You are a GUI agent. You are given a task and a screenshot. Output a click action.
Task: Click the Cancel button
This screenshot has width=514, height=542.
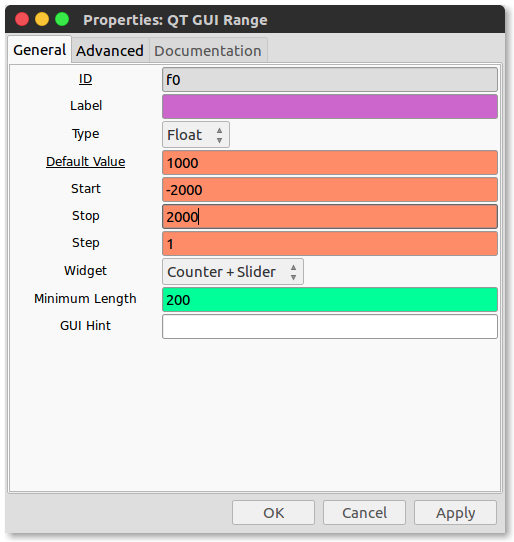point(364,513)
